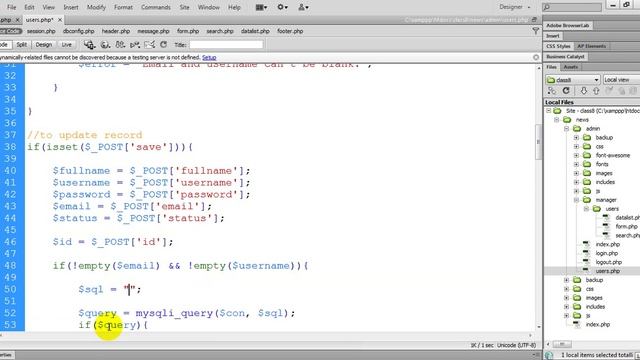This screenshot has height=360, width=640.
Task: Click the Check out files icon
Action: (609, 91)
